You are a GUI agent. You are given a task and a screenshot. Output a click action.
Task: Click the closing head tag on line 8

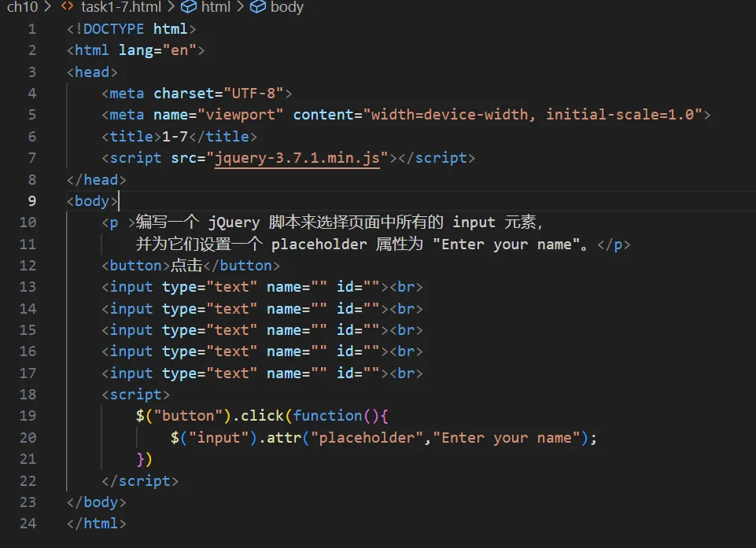(97, 180)
